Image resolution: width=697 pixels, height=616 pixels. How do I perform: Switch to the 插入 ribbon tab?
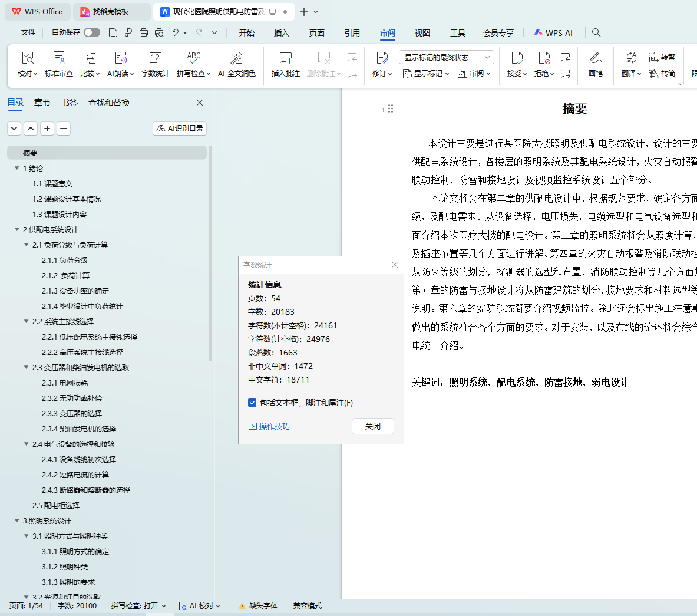[281, 33]
